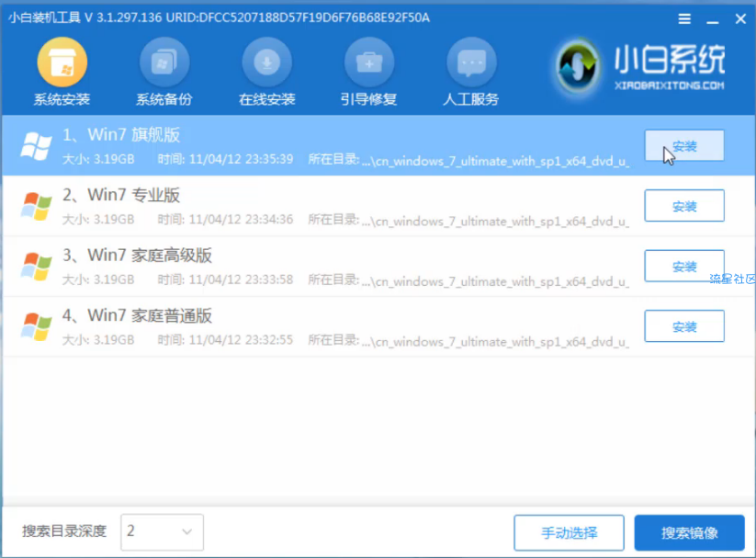Click Windows logo of Win7 家庭普通版
Screen dimensions: 756x558
[36, 326]
